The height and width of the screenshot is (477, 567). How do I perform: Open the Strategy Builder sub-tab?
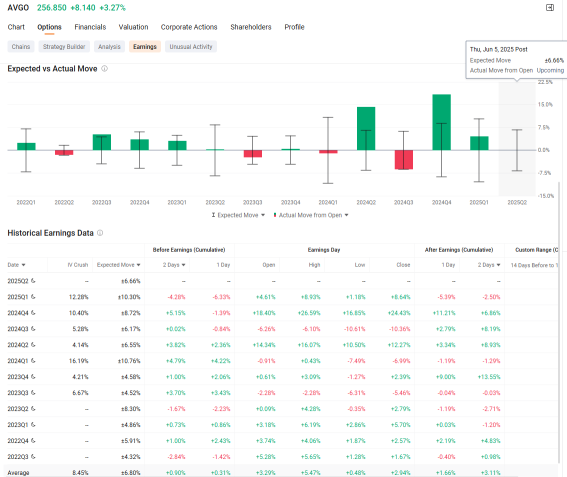[x=64, y=47]
